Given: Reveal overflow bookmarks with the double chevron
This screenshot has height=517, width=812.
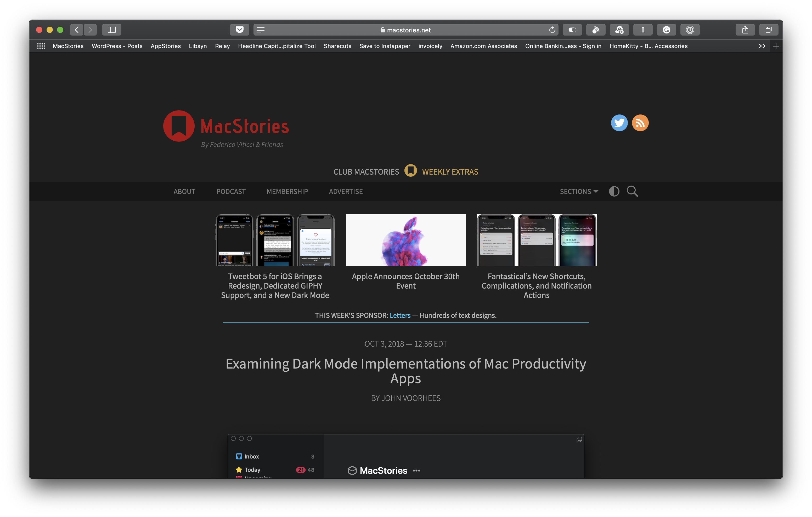Looking at the screenshot, I should pyautogui.click(x=762, y=46).
